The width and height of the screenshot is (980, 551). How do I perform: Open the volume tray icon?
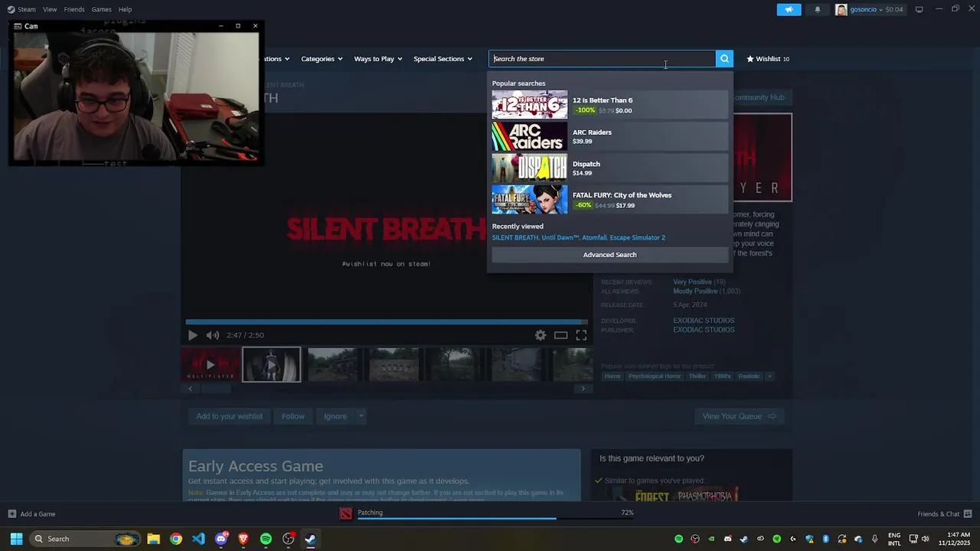pyautogui.click(x=925, y=539)
